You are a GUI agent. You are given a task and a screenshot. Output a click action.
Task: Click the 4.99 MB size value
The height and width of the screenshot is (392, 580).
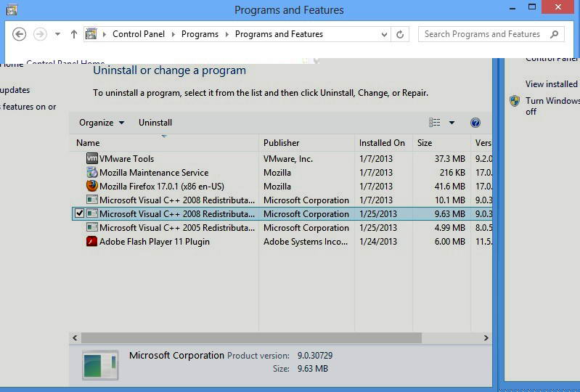click(449, 228)
